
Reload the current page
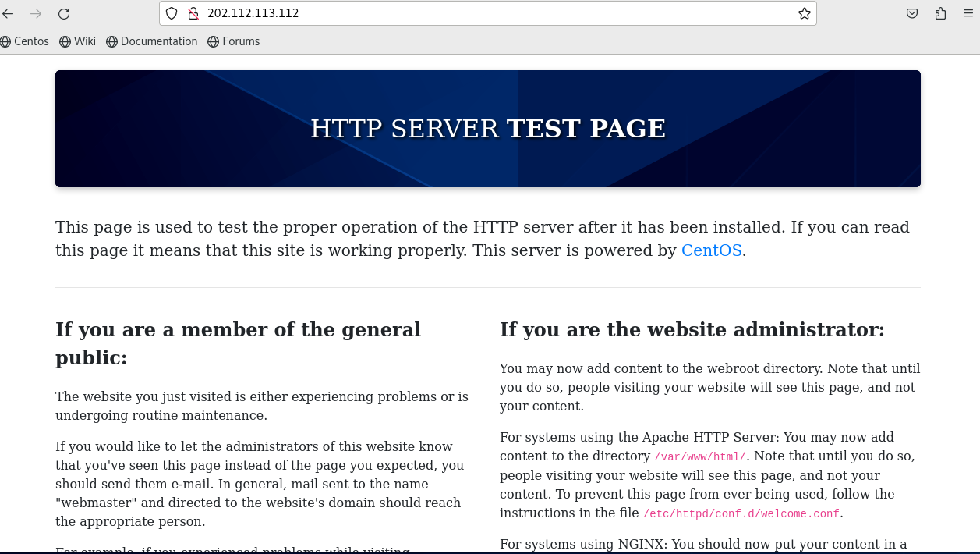click(x=64, y=13)
